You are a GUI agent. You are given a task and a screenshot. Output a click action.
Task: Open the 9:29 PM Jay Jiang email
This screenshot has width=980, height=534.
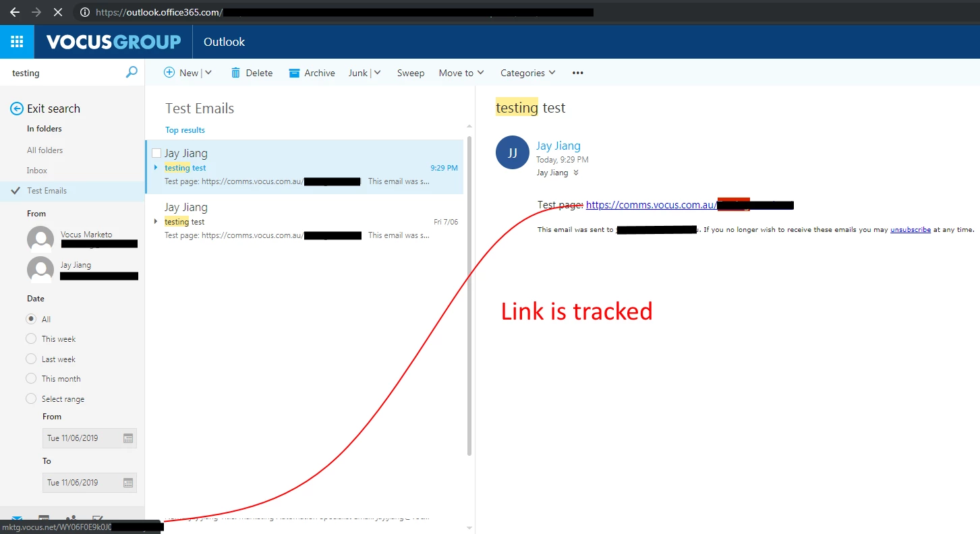pyautogui.click(x=304, y=167)
